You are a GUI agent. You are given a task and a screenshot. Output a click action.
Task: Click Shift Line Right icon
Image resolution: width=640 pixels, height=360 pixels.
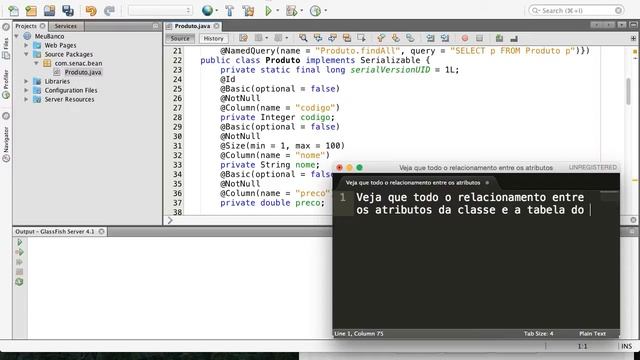point(445,38)
